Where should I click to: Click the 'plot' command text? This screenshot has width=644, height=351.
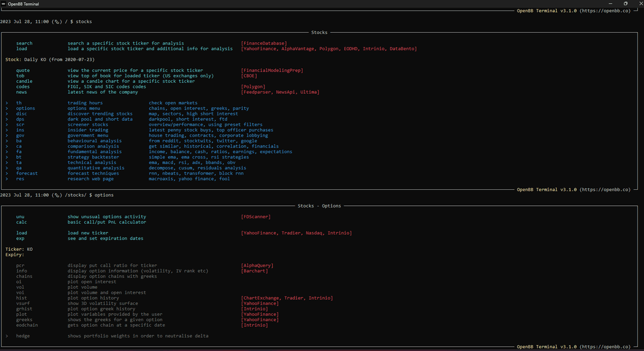[x=21, y=314]
